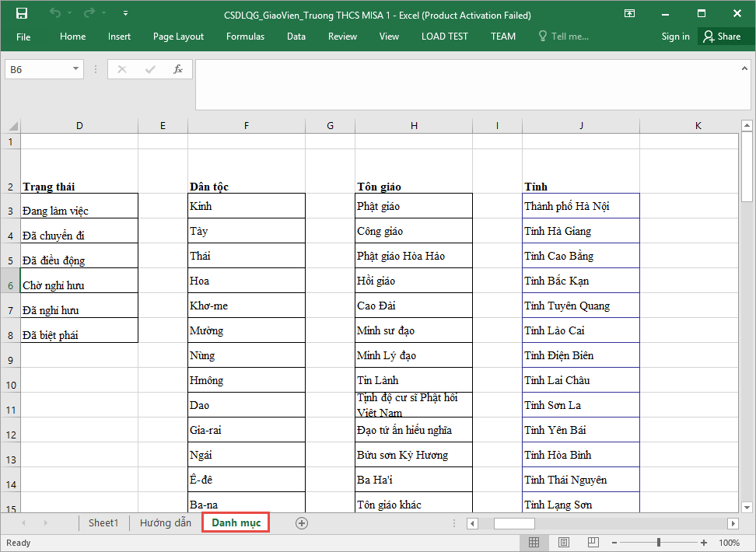Click the Sign in link
This screenshot has width=756, height=552.
click(x=675, y=37)
